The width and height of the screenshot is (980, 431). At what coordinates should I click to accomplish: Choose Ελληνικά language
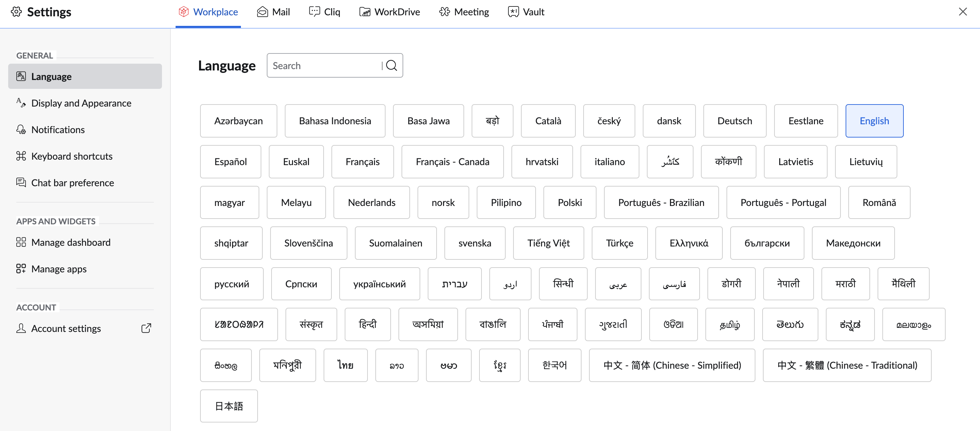[x=689, y=243]
